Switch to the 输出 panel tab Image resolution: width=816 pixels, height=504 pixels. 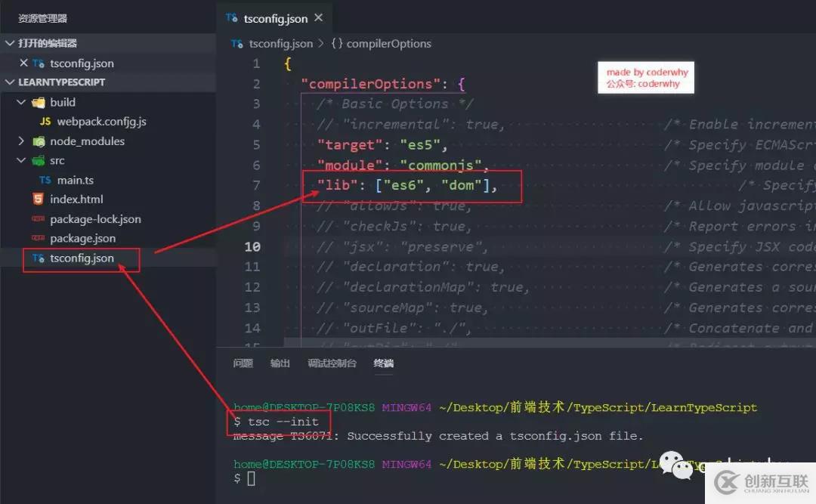(x=280, y=363)
